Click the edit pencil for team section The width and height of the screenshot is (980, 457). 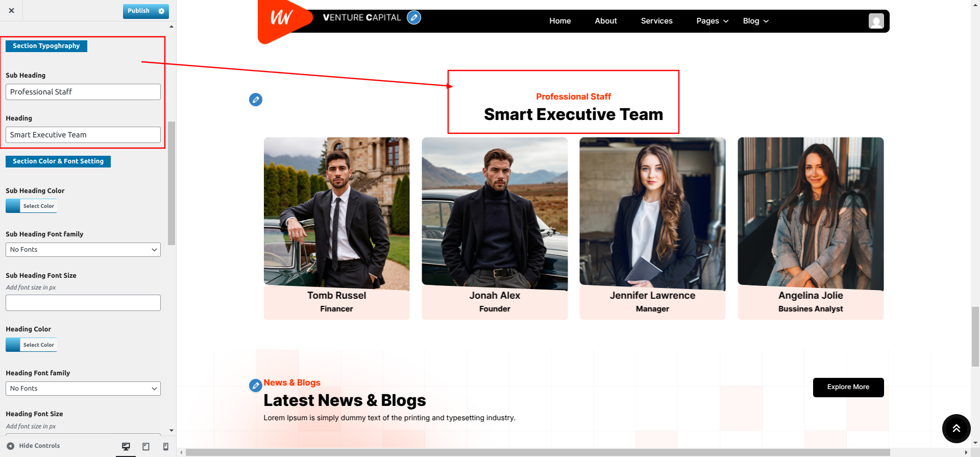pyautogui.click(x=256, y=100)
